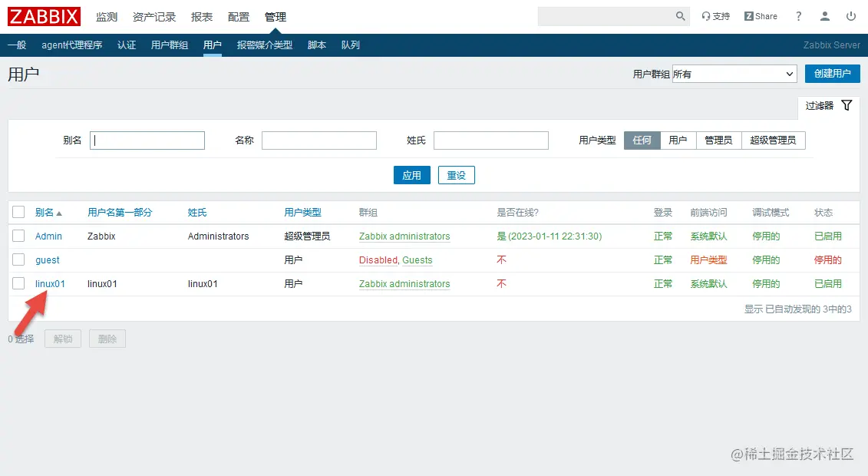Check the Admin row checkbox
Image resolution: width=868 pixels, height=476 pixels.
(x=18, y=236)
